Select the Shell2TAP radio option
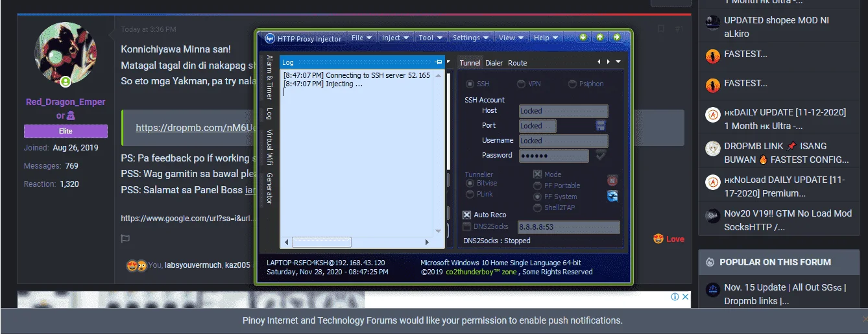The width and height of the screenshot is (868, 334). (x=537, y=208)
